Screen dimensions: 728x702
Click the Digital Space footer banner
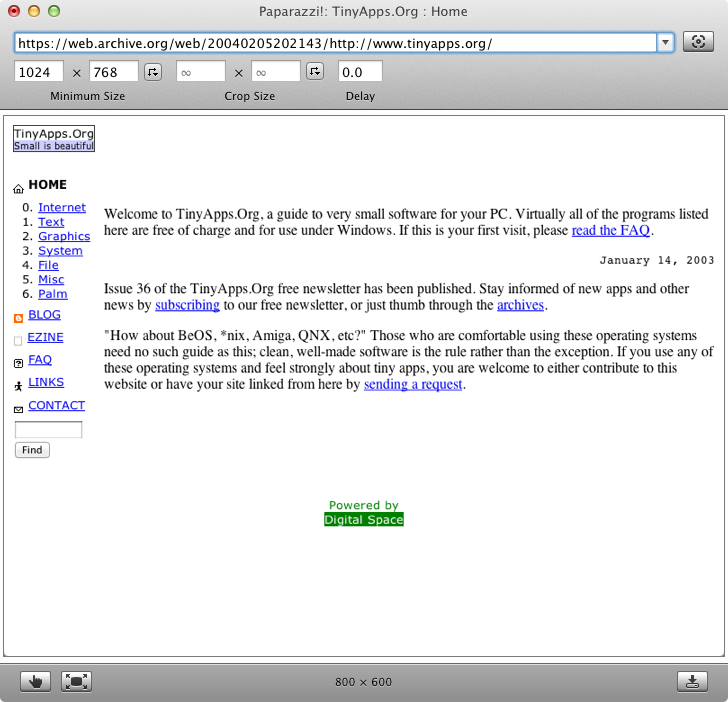pyautogui.click(x=363, y=520)
